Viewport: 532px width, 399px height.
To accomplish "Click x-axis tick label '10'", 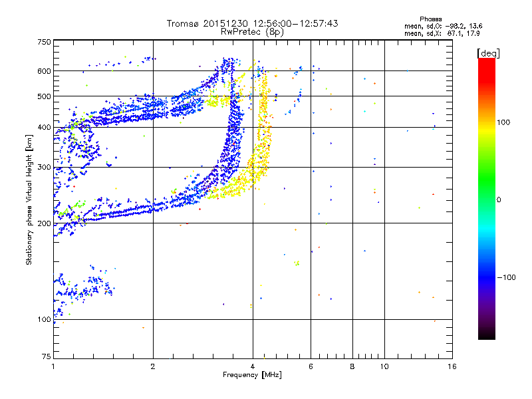I will point(384,366).
